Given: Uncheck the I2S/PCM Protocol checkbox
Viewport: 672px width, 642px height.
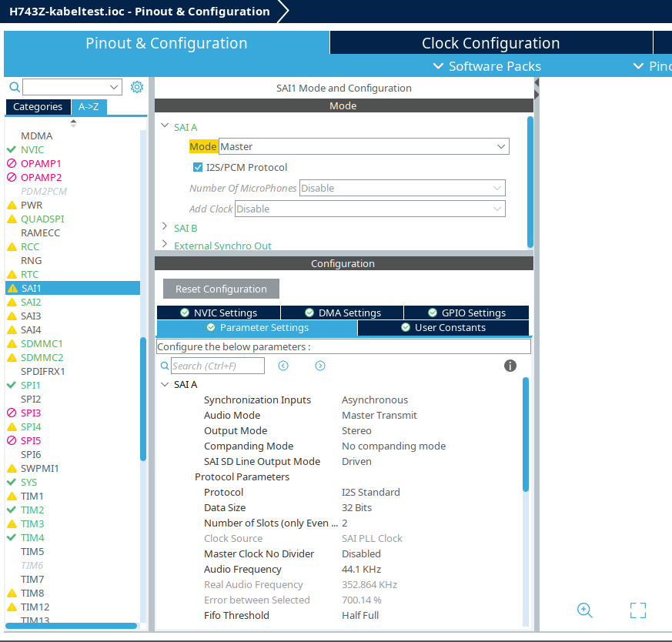Looking at the screenshot, I should point(196,168).
